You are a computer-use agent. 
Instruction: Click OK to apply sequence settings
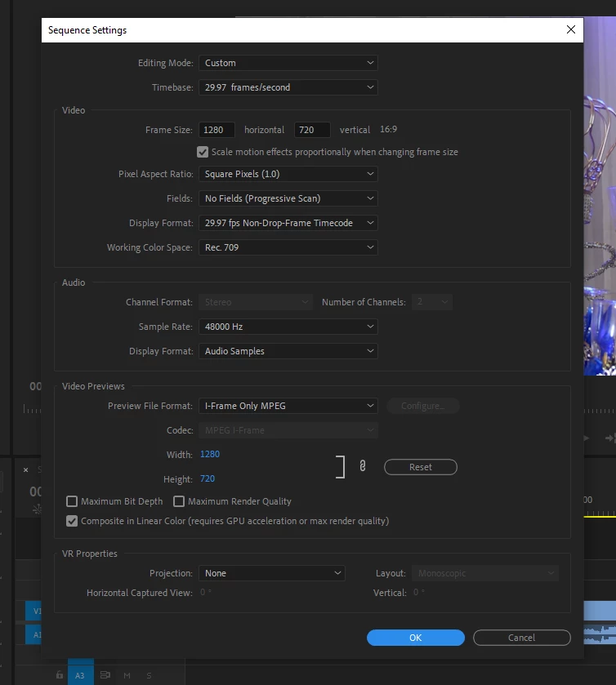(x=415, y=638)
